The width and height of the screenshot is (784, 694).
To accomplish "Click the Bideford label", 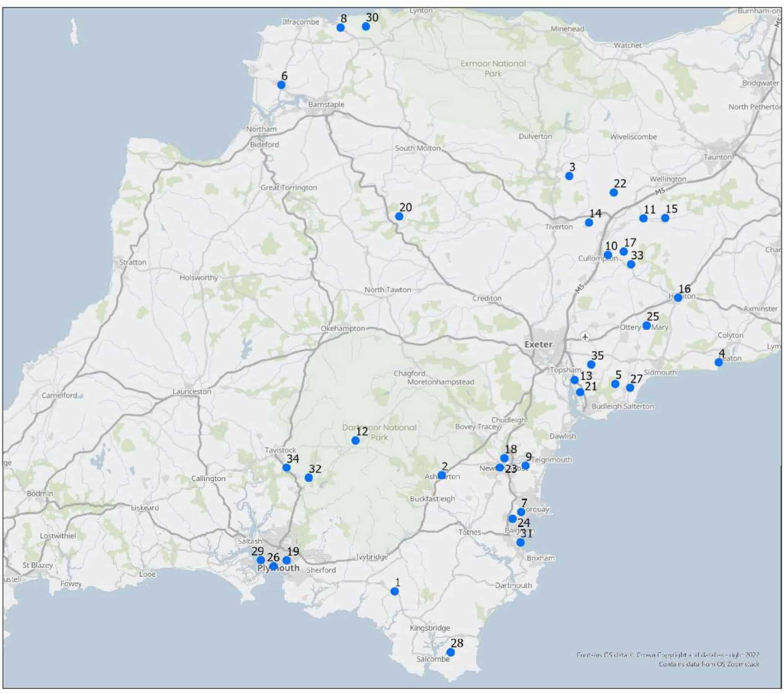I will [x=265, y=145].
